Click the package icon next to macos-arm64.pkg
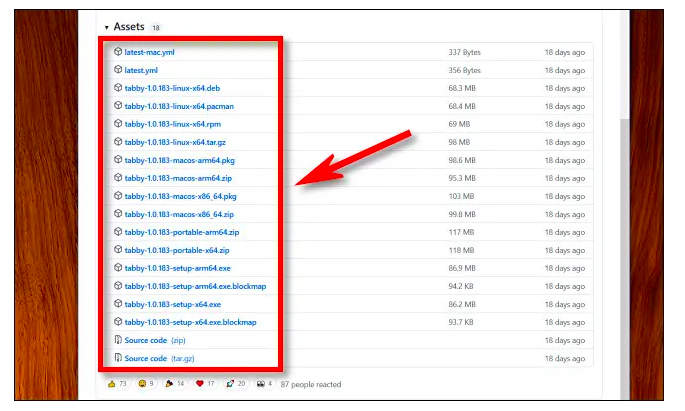Screen dimensions: 685x411 (118, 160)
